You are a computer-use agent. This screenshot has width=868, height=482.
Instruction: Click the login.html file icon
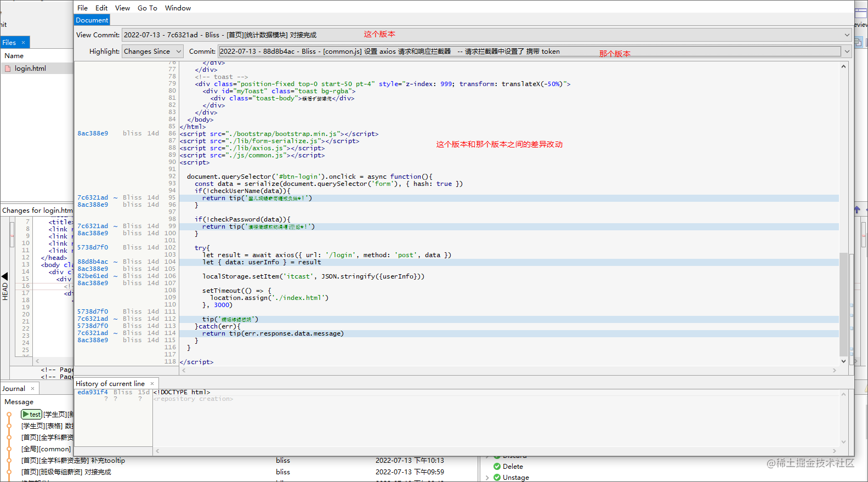pos(8,69)
